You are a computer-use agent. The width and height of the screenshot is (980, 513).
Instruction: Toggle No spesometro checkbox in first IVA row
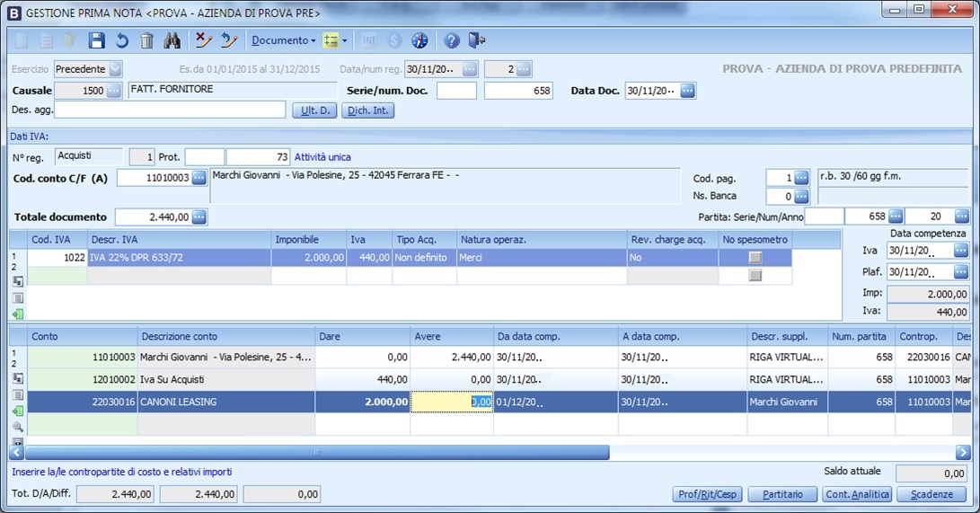[x=755, y=257]
